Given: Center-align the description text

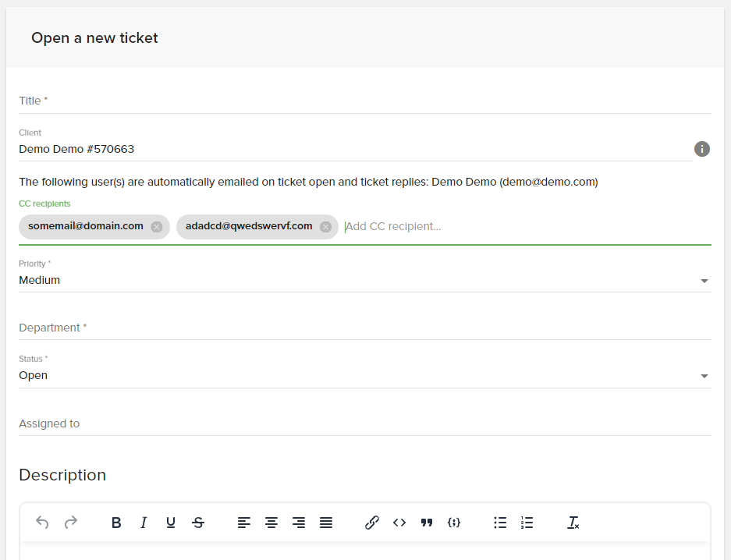Looking at the screenshot, I should point(271,523).
